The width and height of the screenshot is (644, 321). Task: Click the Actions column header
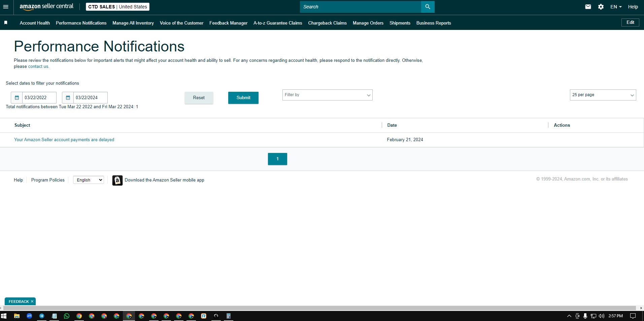click(562, 125)
